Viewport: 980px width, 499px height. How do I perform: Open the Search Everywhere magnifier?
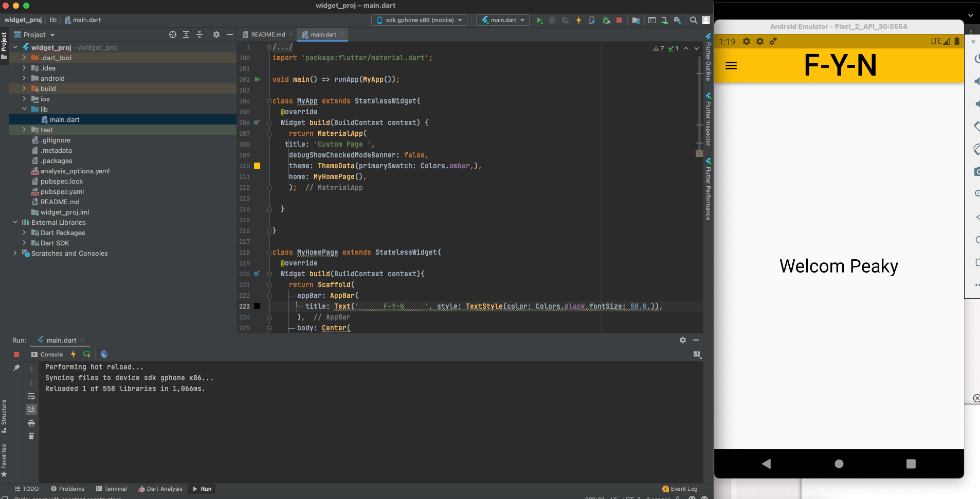(x=693, y=20)
